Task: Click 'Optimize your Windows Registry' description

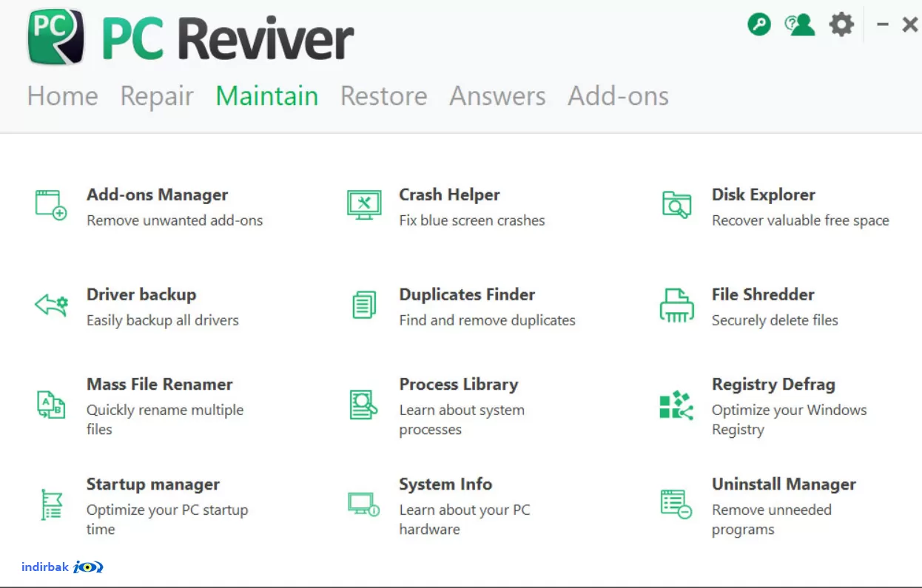Action: 789,419
